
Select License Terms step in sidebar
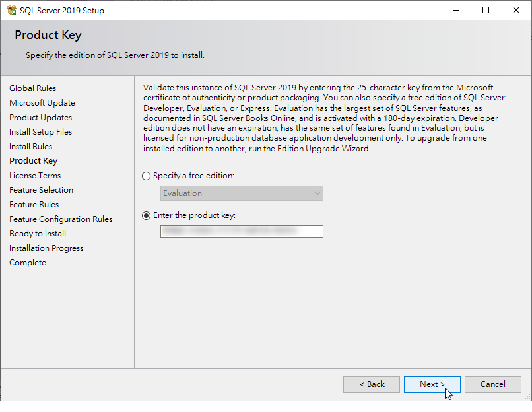[35, 176]
